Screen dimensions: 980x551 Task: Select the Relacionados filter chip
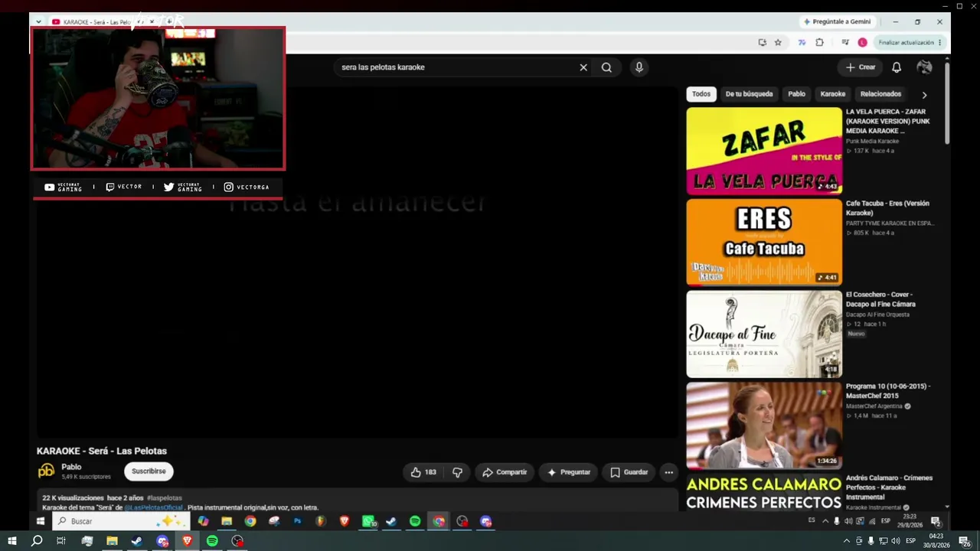pos(880,94)
